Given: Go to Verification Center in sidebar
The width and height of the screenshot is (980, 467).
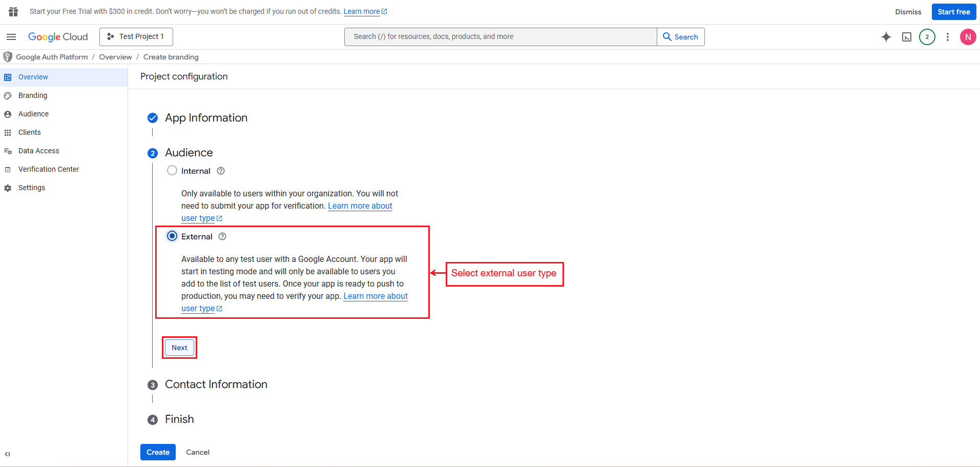Looking at the screenshot, I should pos(49,169).
